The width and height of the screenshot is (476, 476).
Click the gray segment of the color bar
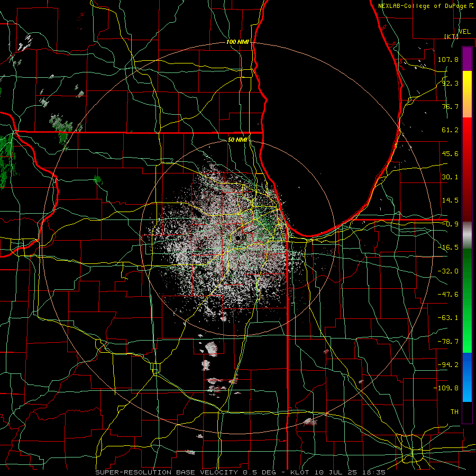(x=467, y=235)
